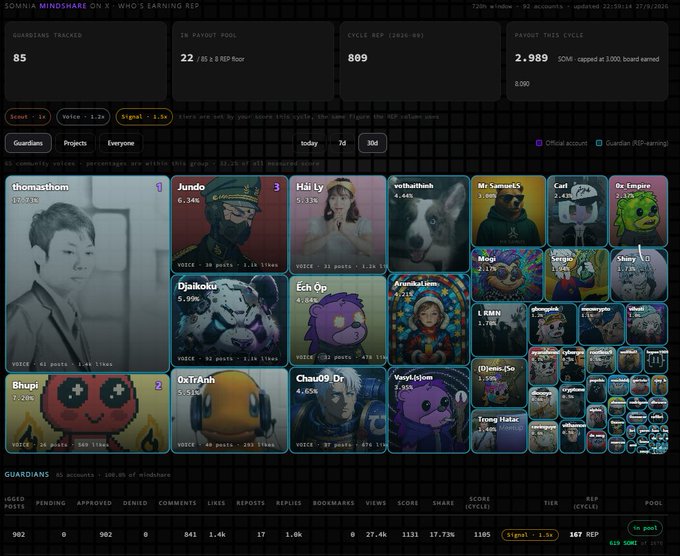Screen dimensions: 680x556
Task: Click the teal Guardian (REP-earning) legend swatch
Action: point(599,143)
